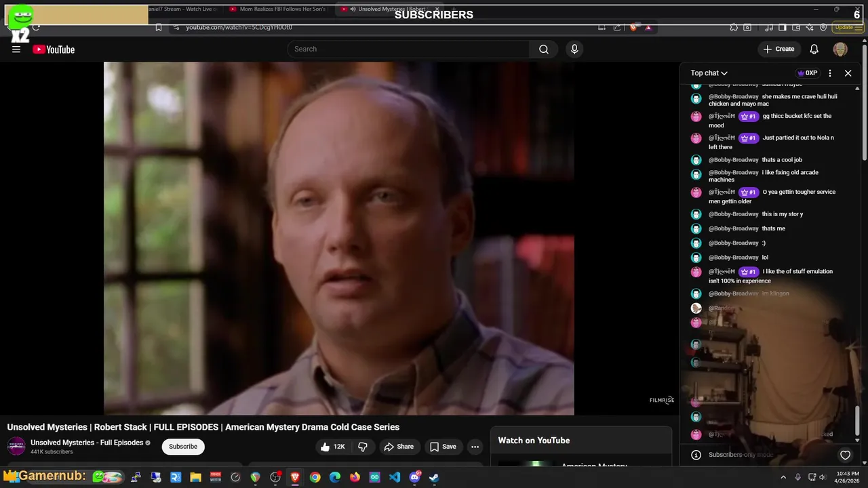Click the heart reaction icon in chat
The height and width of the screenshot is (488, 868).
[x=845, y=455]
